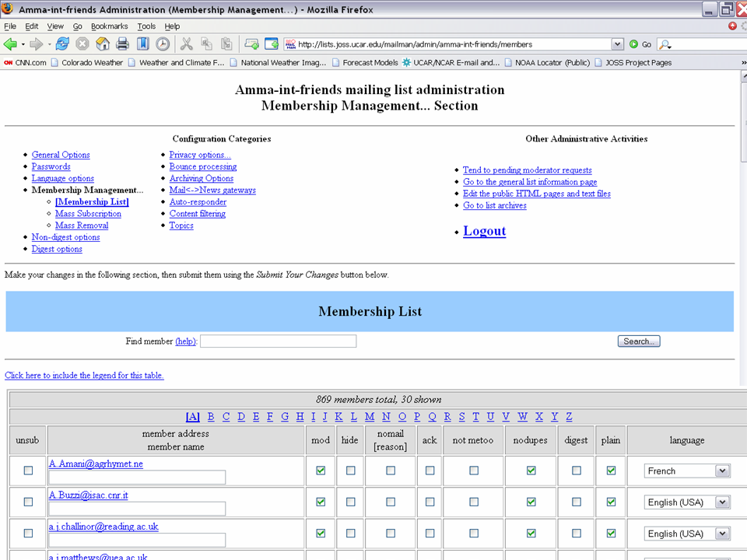Uncheck mod for A.Amani@agrhymet.ne
The height and width of the screenshot is (560, 747).
coord(321,471)
